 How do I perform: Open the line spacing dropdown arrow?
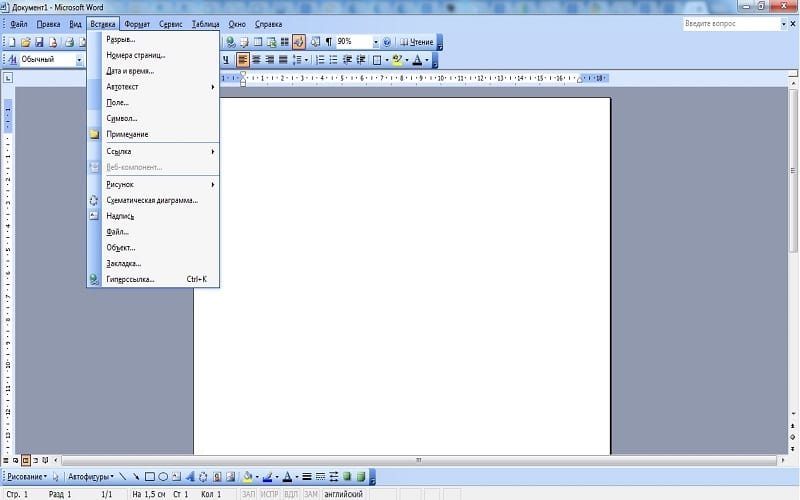[306, 60]
